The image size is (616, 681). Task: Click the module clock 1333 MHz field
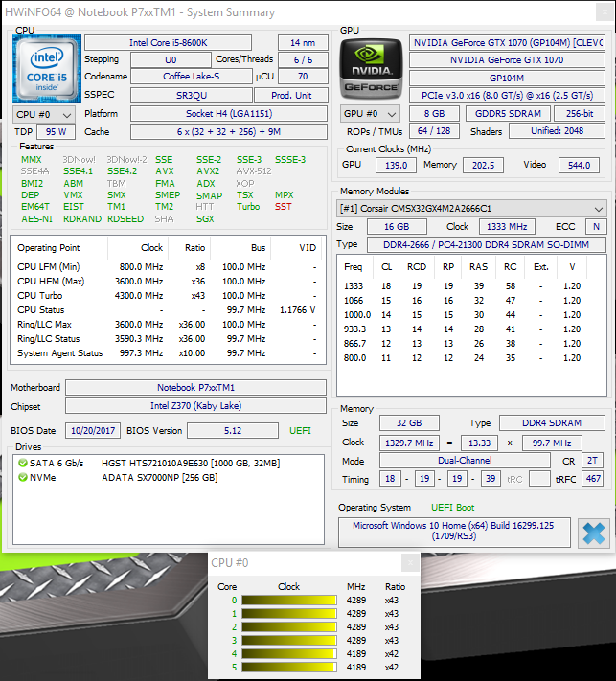pos(507,227)
